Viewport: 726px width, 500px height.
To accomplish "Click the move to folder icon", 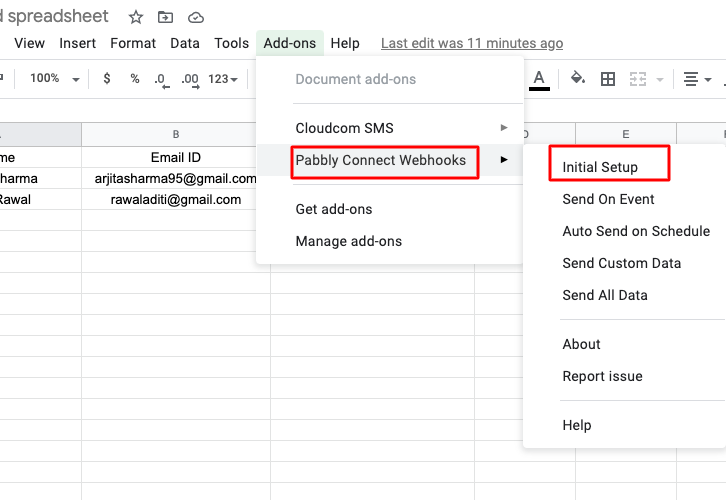I will point(165,18).
